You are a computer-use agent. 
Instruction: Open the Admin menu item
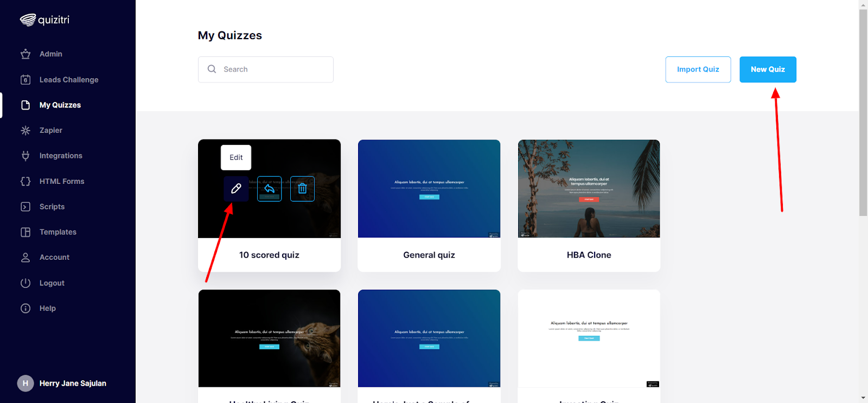[x=51, y=54]
